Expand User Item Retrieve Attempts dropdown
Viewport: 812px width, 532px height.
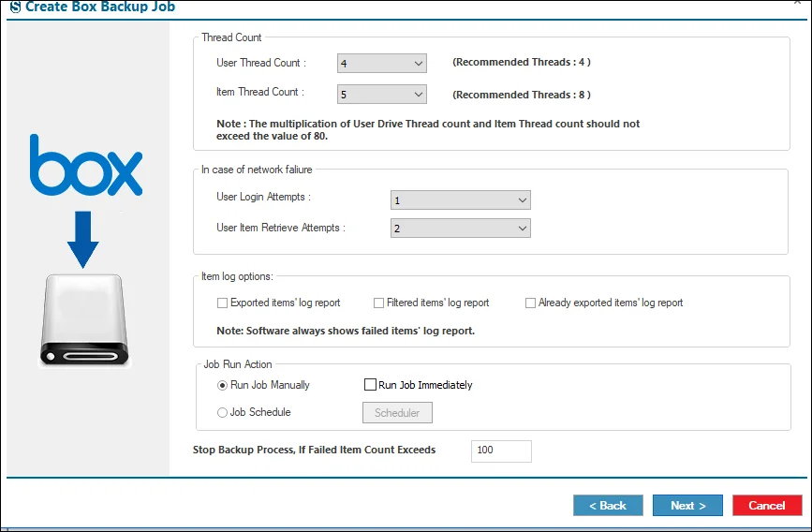[461, 228]
